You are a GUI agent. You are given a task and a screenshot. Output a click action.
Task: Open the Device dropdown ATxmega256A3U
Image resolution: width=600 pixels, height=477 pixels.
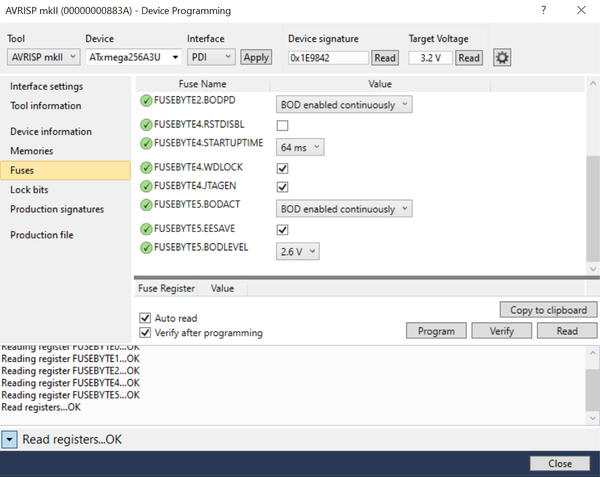tap(134, 57)
